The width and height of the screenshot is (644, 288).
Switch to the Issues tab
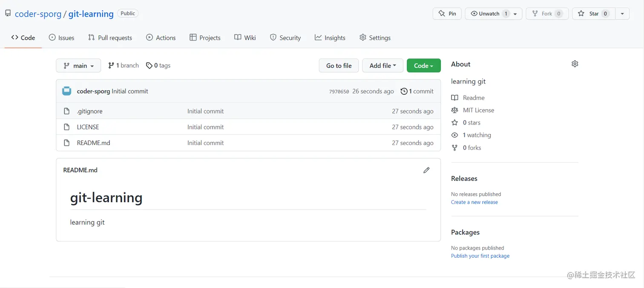click(62, 38)
